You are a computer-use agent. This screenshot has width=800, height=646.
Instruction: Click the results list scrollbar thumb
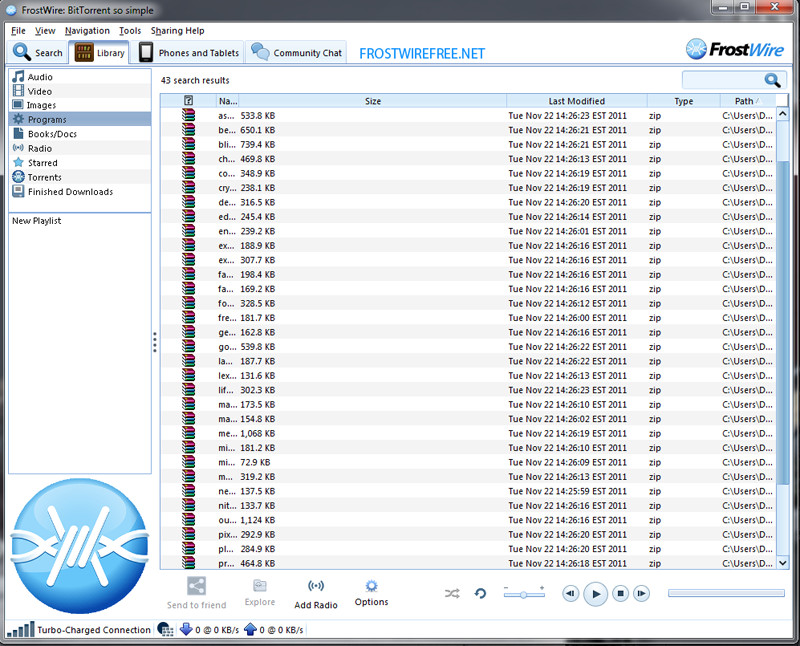click(782, 321)
